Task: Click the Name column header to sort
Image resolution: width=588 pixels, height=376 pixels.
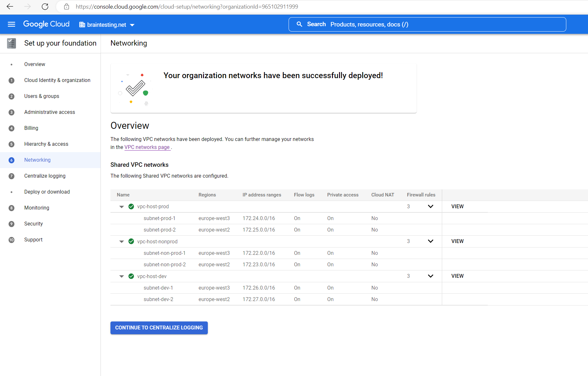Action: tap(123, 195)
